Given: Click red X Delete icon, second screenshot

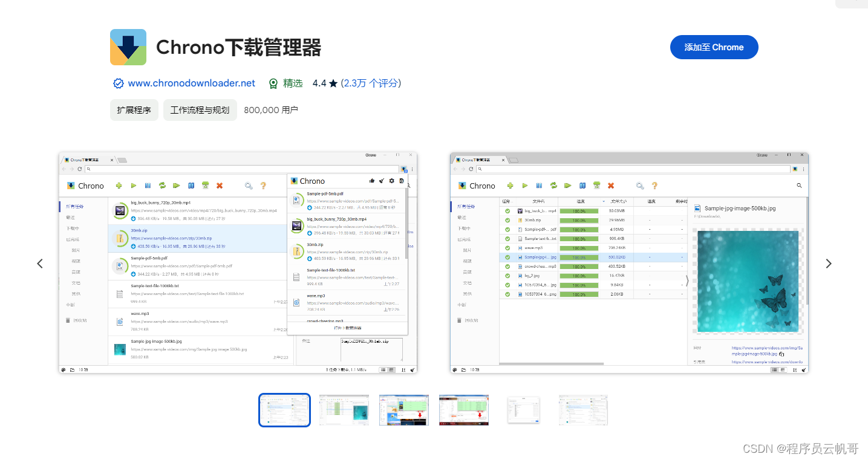Looking at the screenshot, I should point(611,186).
